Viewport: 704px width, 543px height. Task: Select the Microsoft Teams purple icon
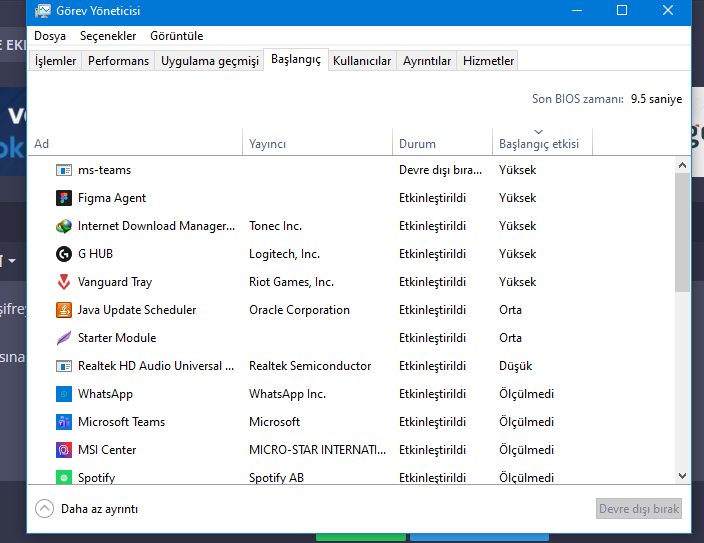64,422
